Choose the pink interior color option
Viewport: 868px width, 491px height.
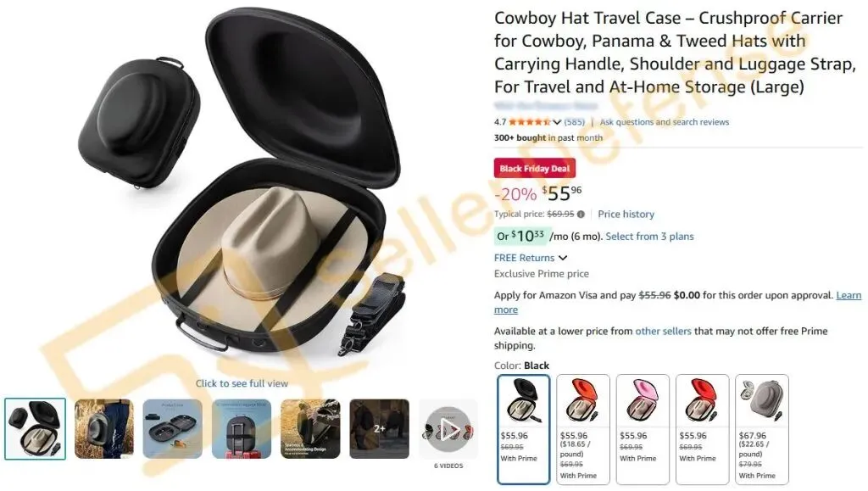click(x=643, y=429)
